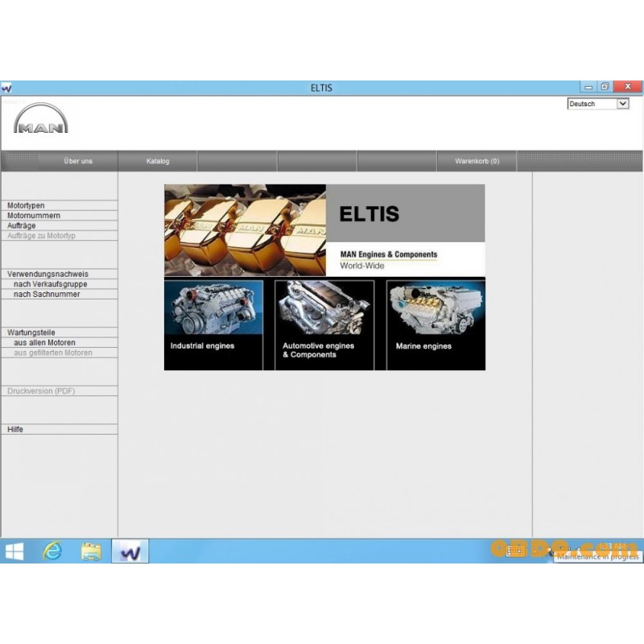Switch to the Katalog tab
Viewport: 644px width, 644px height.
158,161
